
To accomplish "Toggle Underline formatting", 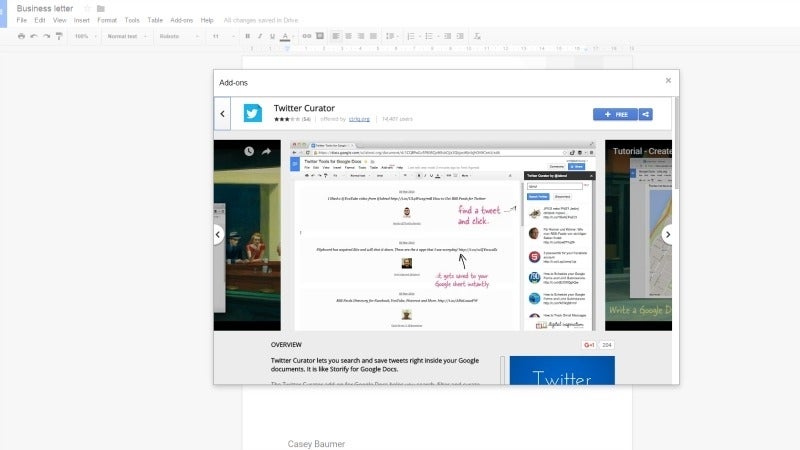I will point(272,36).
